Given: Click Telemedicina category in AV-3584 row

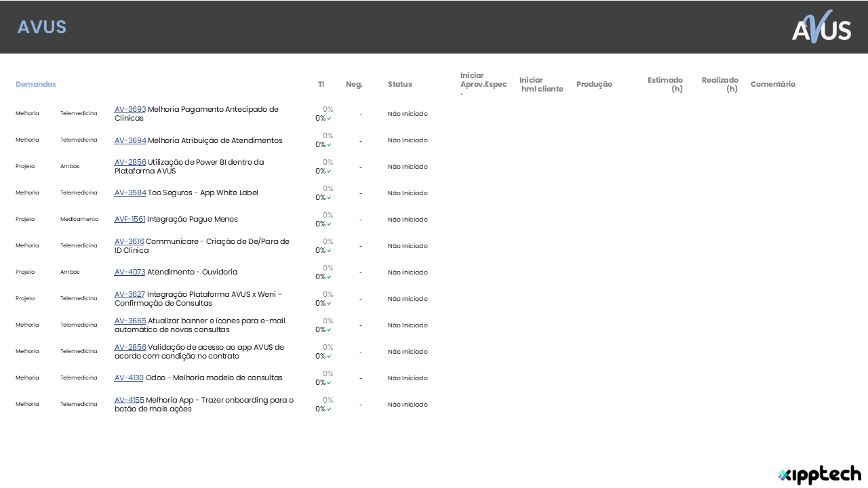Looking at the screenshot, I should coord(79,192).
